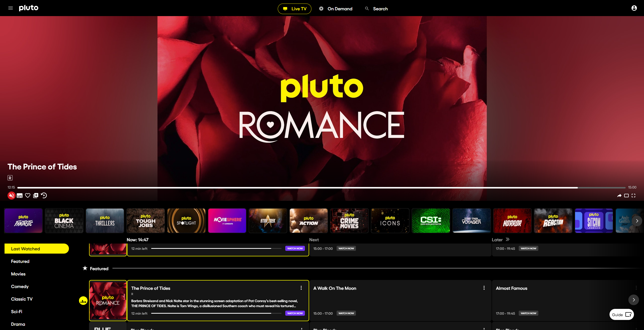This screenshot has height=330, width=644.
Task: Select the Comedy category in the sidebar
Action: pyautogui.click(x=20, y=287)
